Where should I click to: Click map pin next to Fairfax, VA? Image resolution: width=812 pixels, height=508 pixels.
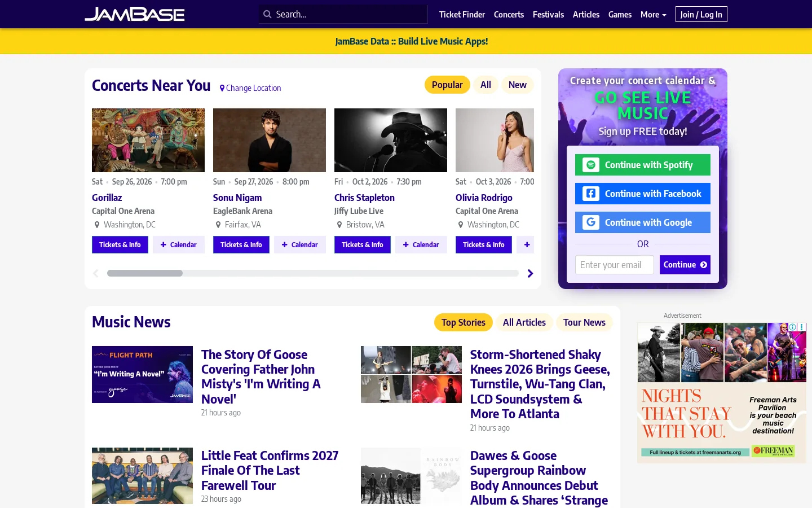(x=218, y=225)
